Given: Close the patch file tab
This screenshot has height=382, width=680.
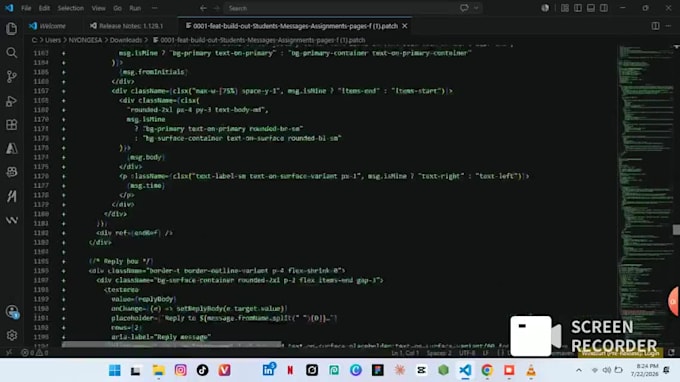Looking at the screenshot, I should [x=405, y=26].
